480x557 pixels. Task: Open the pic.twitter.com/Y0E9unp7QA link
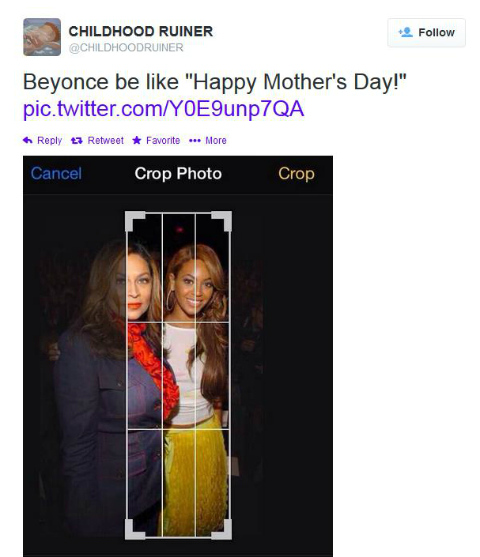click(163, 108)
